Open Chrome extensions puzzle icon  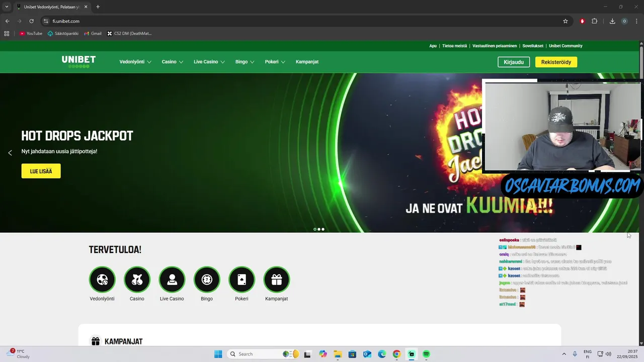click(x=595, y=21)
